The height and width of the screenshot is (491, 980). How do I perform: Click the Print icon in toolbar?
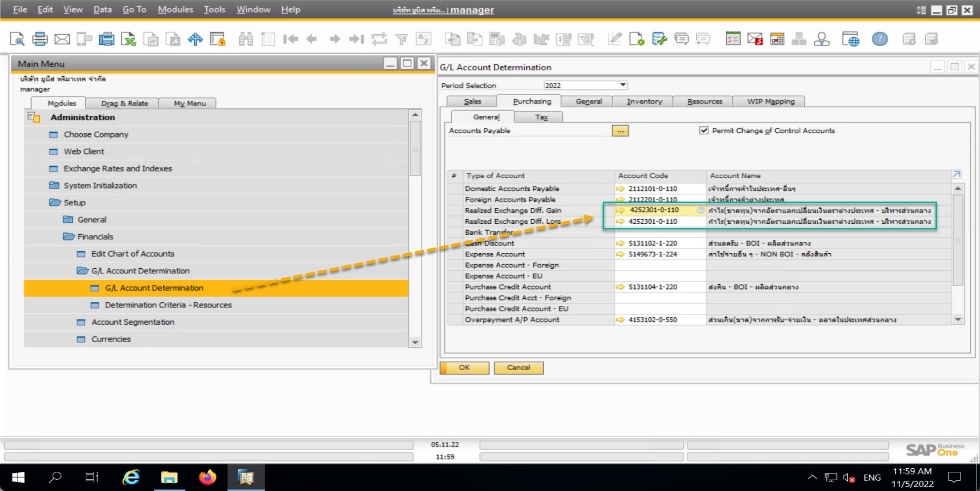(x=40, y=39)
